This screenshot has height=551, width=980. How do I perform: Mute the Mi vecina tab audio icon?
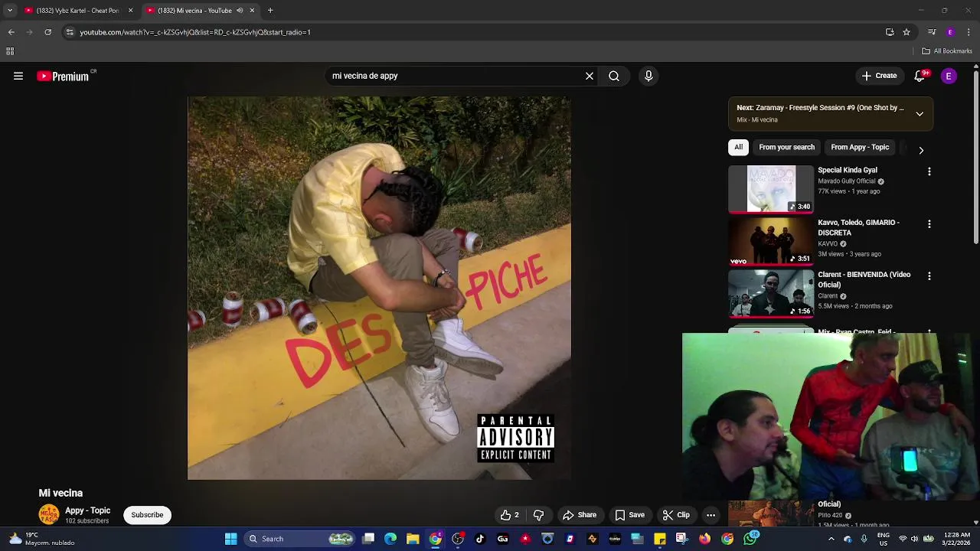tap(240, 11)
